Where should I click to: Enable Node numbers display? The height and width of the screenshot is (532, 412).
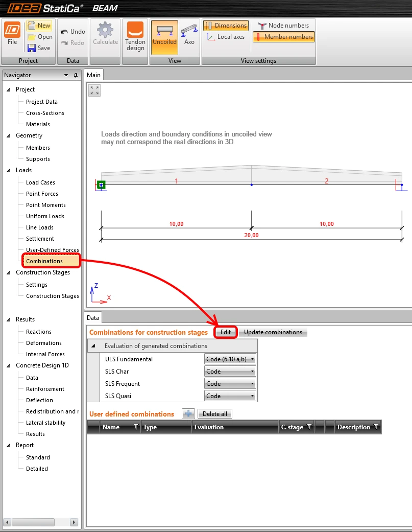click(283, 26)
